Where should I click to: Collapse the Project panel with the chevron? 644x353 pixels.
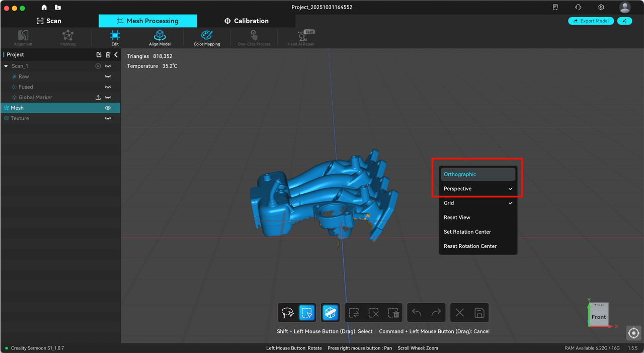click(x=116, y=54)
